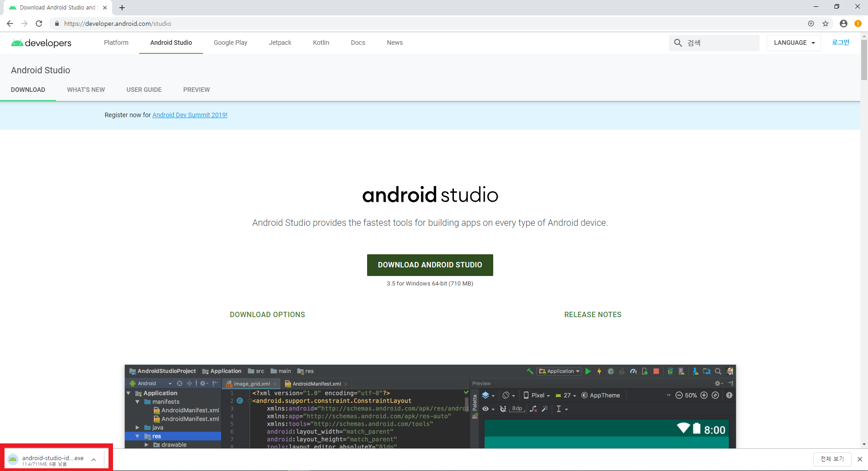Open the Google Play section
Screen dimensions: 868x471
click(x=231, y=43)
